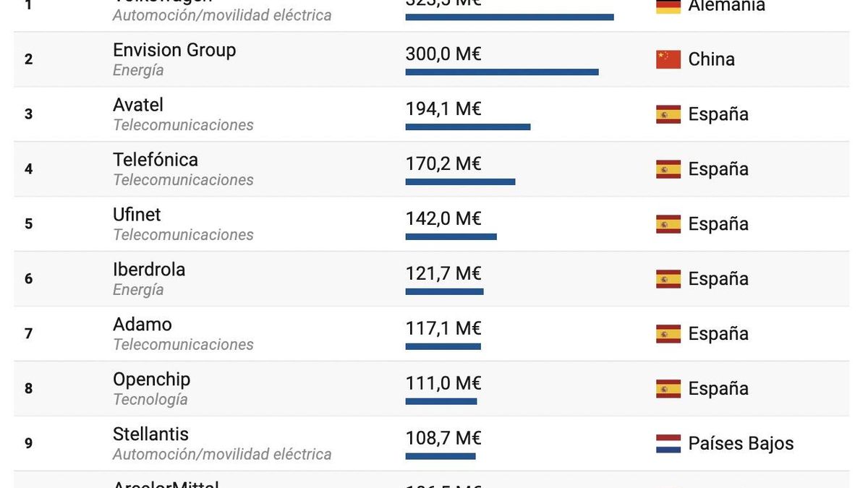Click the Spain flag in Adamo row

(668, 334)
